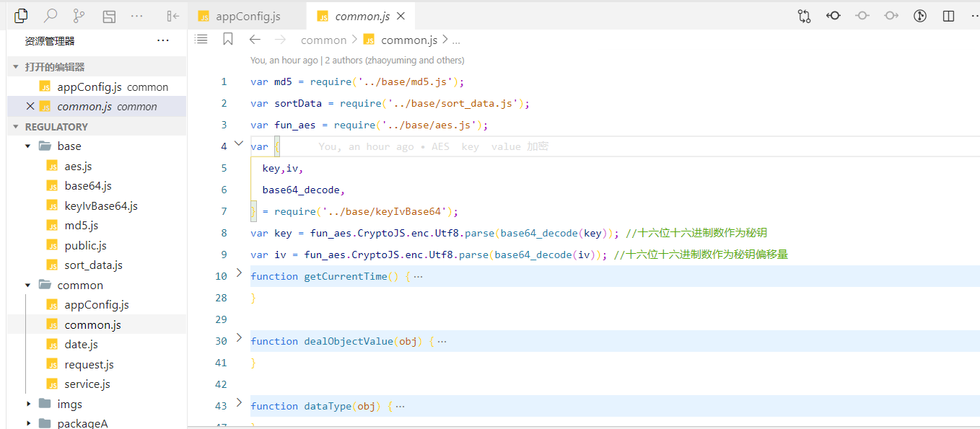The height and width of the screenshot is (429, 980).
Task: Close the common.js tab
Action: pos(401,16)
